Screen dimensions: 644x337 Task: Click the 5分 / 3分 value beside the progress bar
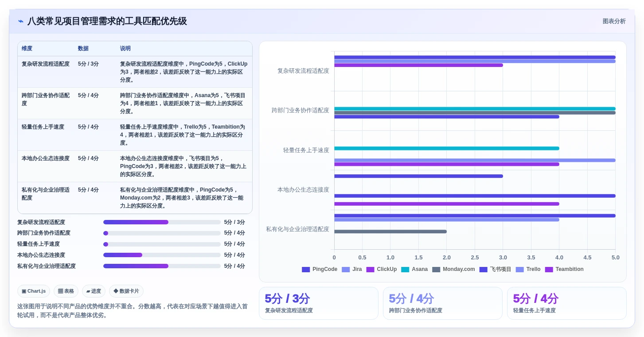pos(234,222)
